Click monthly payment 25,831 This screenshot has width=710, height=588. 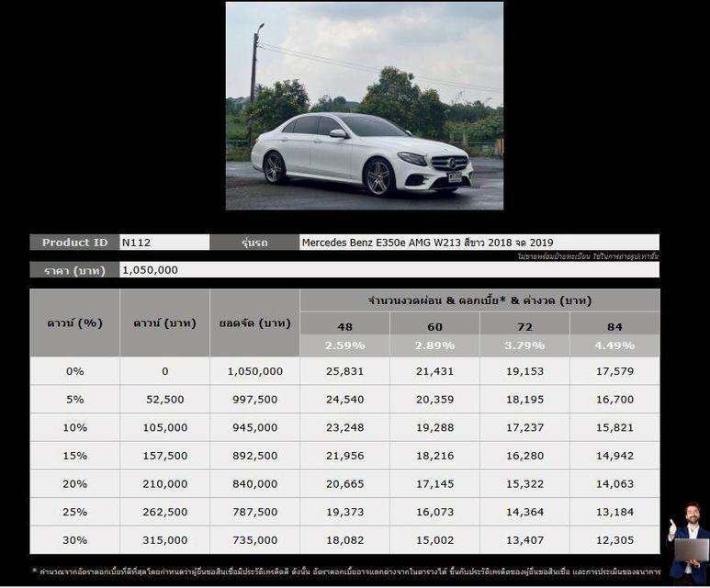point(344,371)
